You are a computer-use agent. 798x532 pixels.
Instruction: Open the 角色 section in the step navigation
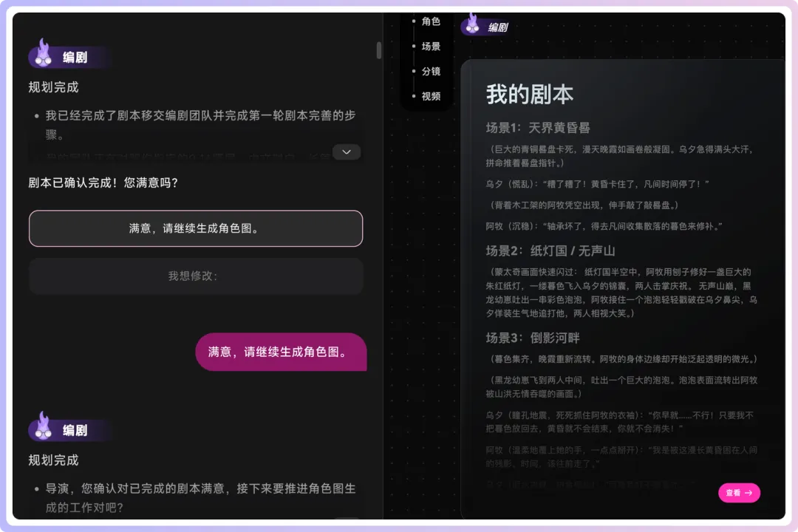431,21
